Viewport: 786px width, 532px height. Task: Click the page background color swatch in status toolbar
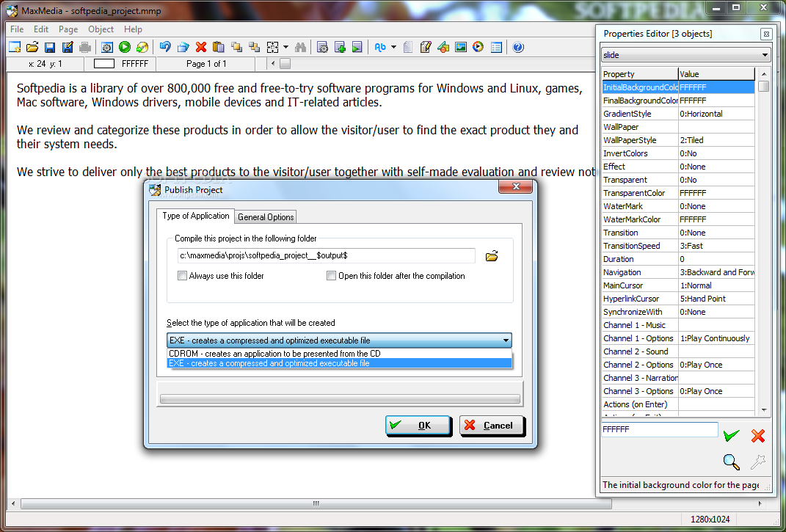click(104, 64)
